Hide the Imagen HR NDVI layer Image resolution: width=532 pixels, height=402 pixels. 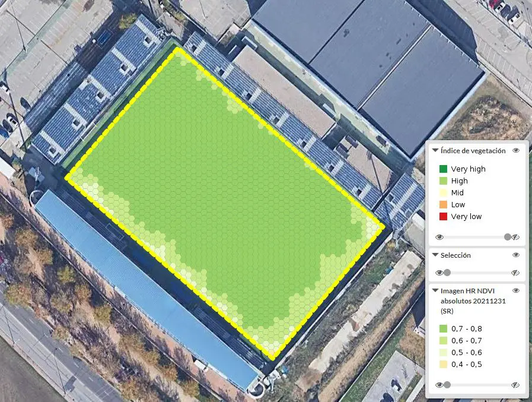(516, 290)
